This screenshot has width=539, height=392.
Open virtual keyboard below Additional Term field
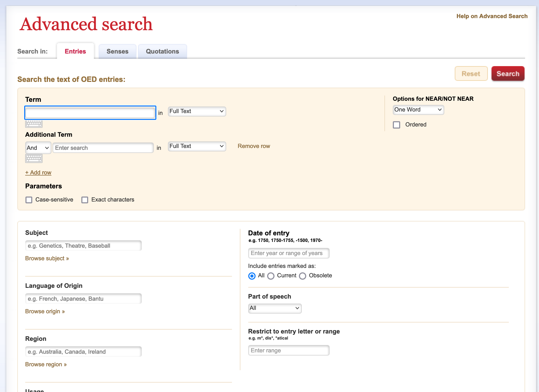point(34,158)
